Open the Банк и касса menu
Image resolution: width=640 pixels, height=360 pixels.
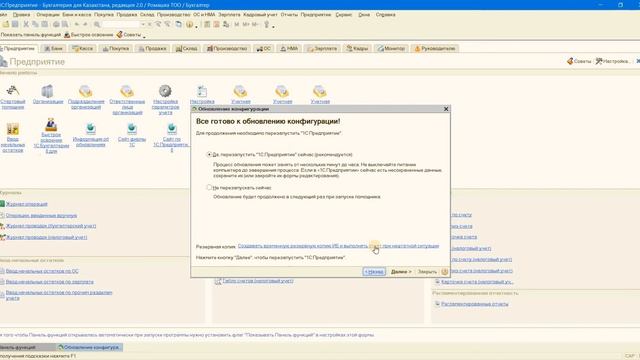[77, 15]
